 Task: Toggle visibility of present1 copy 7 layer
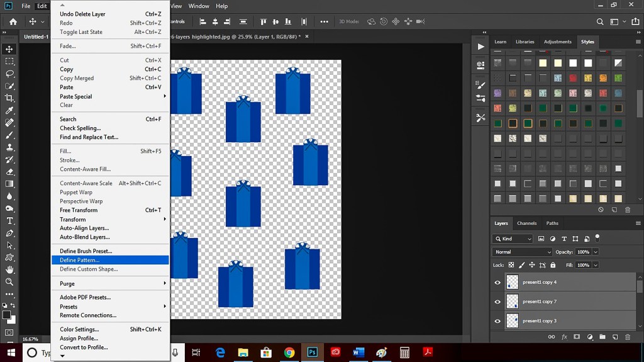497,302
